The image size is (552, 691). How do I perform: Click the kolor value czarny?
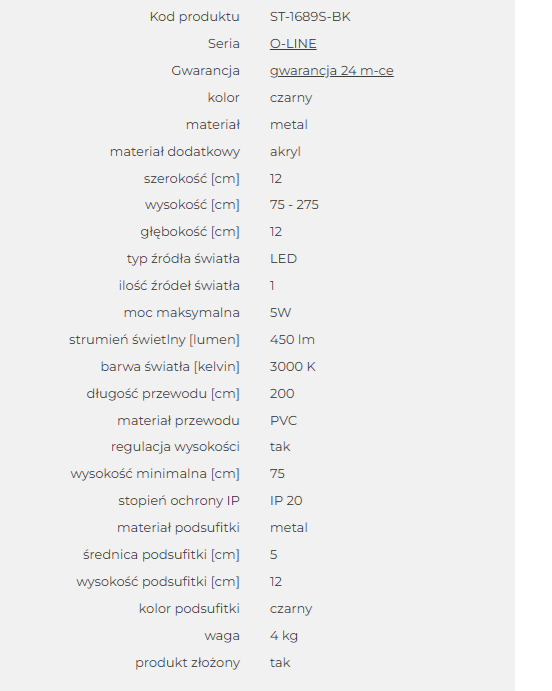(x=291, y=98)
